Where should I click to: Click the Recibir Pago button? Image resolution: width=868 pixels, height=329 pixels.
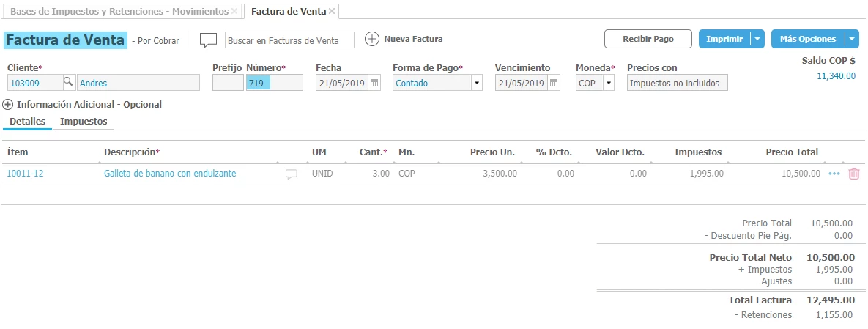(x=648, y=39)
